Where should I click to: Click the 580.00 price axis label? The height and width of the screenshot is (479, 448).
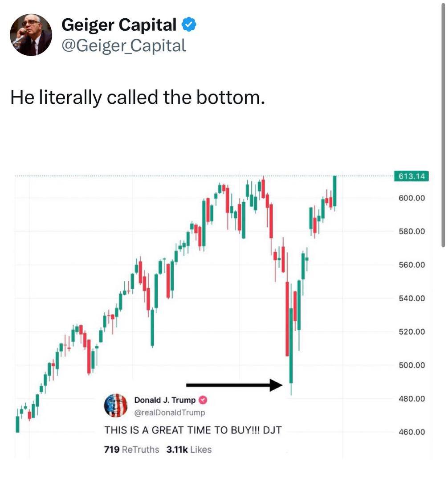point(411,232)
